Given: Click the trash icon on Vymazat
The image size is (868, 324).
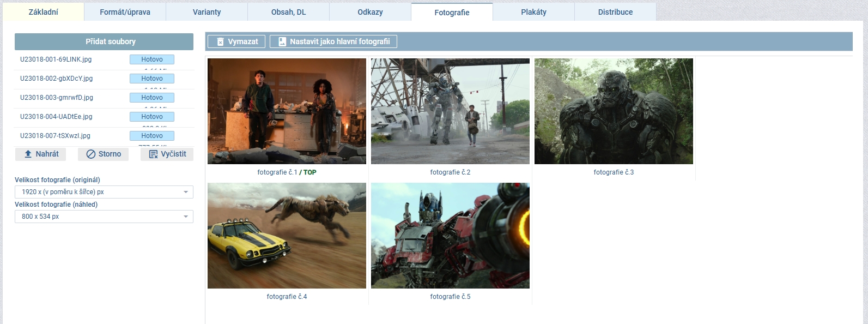Looking at the screenshot, I should [221, 42].
